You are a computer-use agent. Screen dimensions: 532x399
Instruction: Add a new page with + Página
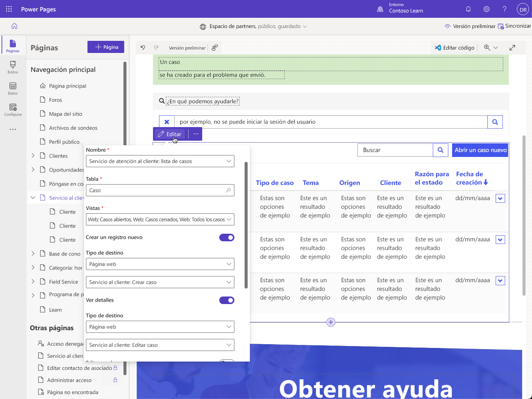[106, 47]
